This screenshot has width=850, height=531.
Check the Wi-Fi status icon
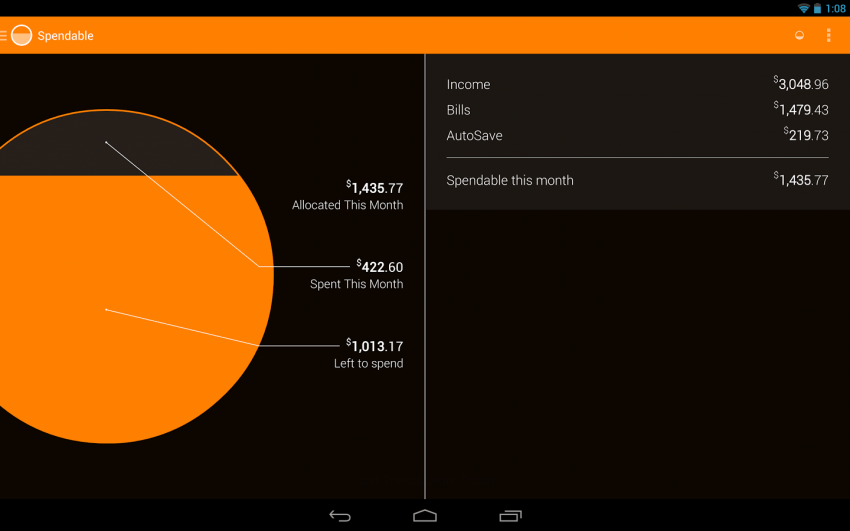(x=803, y=8)
